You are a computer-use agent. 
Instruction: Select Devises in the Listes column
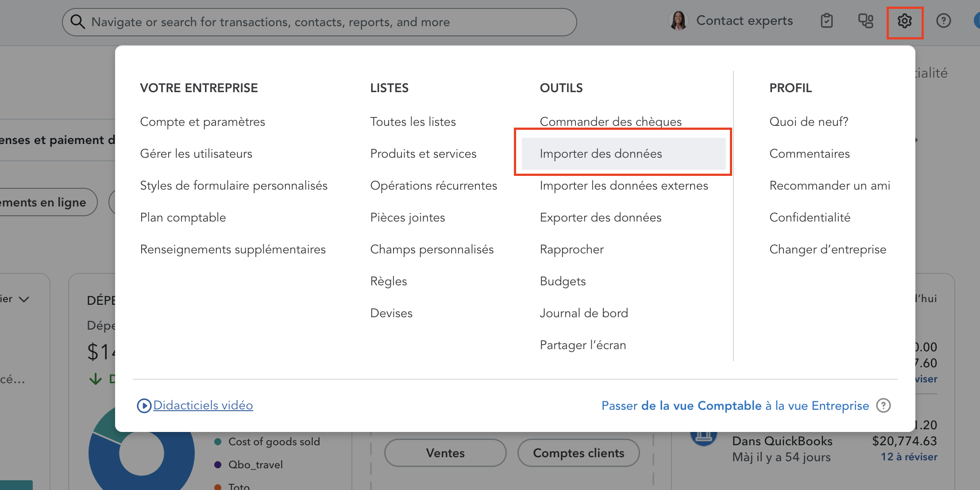[391, 313]
